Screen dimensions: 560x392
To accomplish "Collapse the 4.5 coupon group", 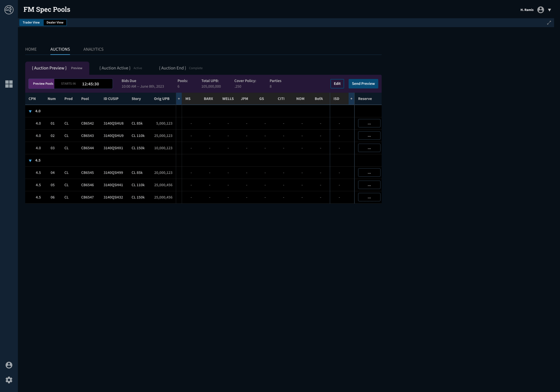I will pyautogui.click(x=30, y=161).
